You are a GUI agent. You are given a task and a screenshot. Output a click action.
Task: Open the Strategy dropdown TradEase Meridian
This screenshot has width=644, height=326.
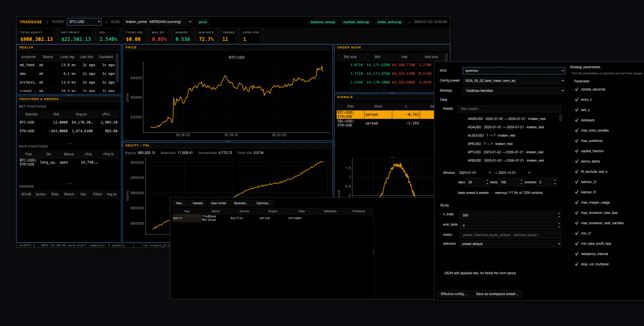pos(514,91)
